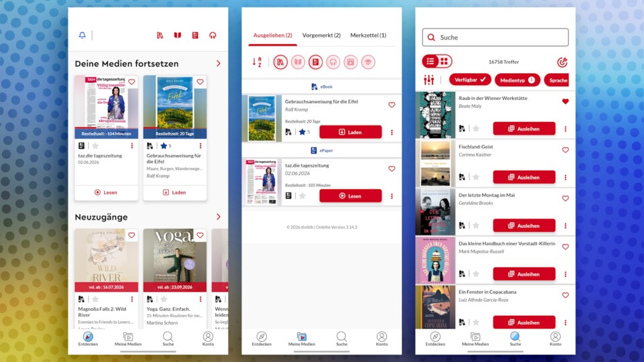Screen dimensions: 644x362
Task: Rate Magnolia Falls with star icon
Action: pyautogui.click(x=95, y=299)
